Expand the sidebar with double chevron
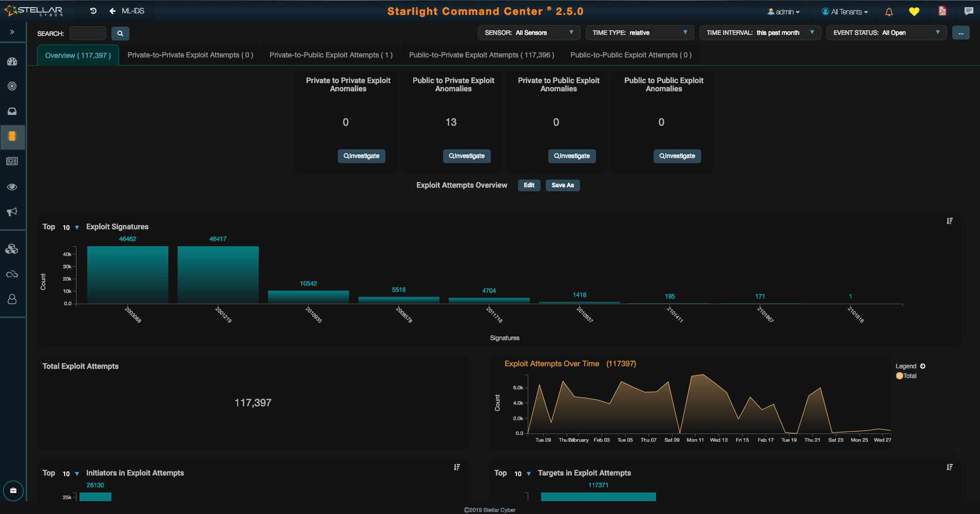This screenshot has height=514, width=980. pos(12,32)
